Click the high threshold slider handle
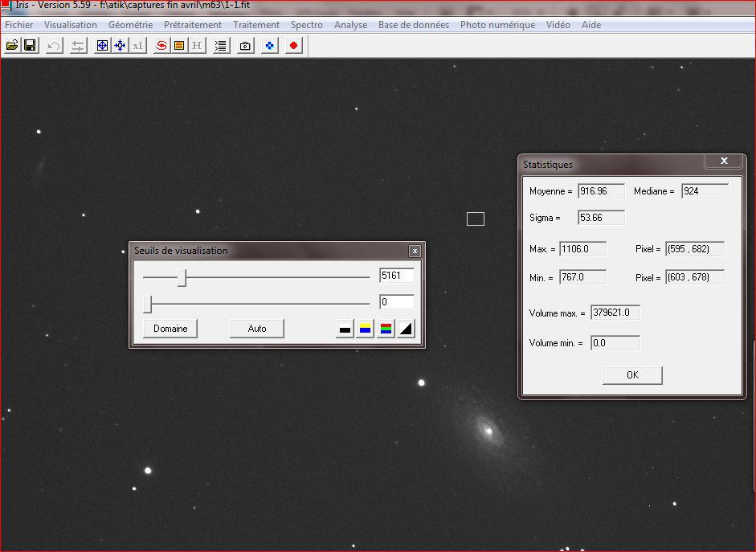 pos(182,278)
